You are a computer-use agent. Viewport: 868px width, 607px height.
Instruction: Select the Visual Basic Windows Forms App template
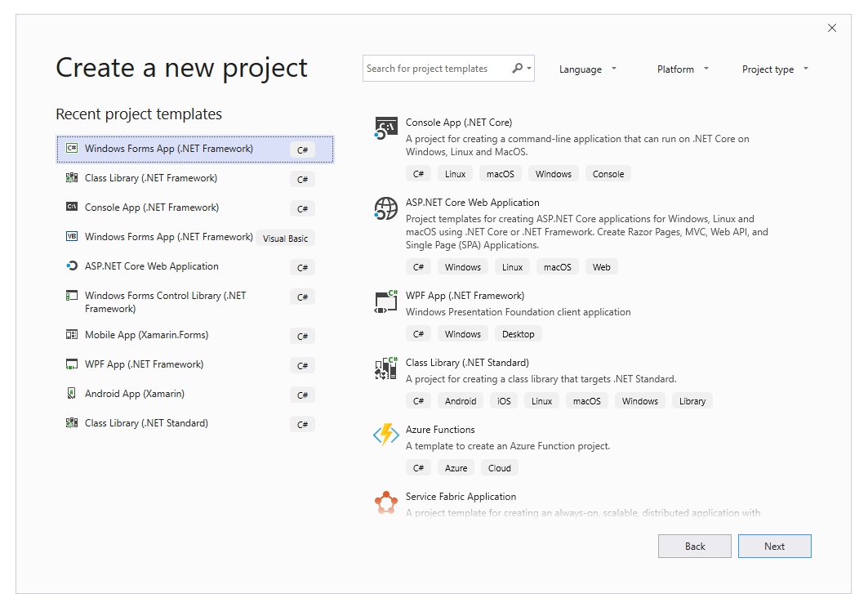coord(195,237)
